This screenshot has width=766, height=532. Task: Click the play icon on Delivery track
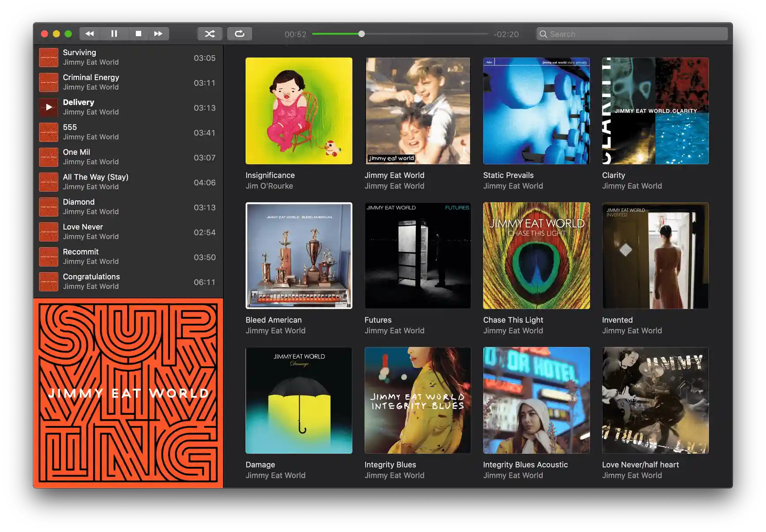[x=49, y=107]
